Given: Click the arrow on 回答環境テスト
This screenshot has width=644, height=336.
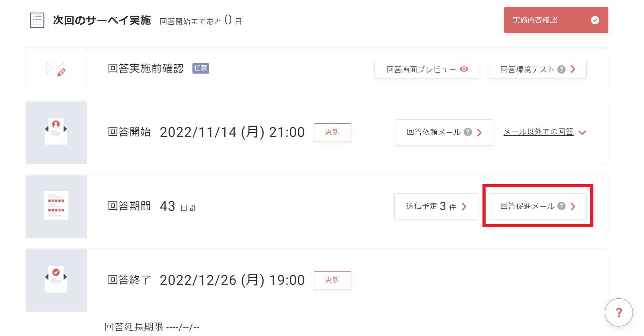Looking at the screenshot, I should pyautogui.click(x=573, y=69).
